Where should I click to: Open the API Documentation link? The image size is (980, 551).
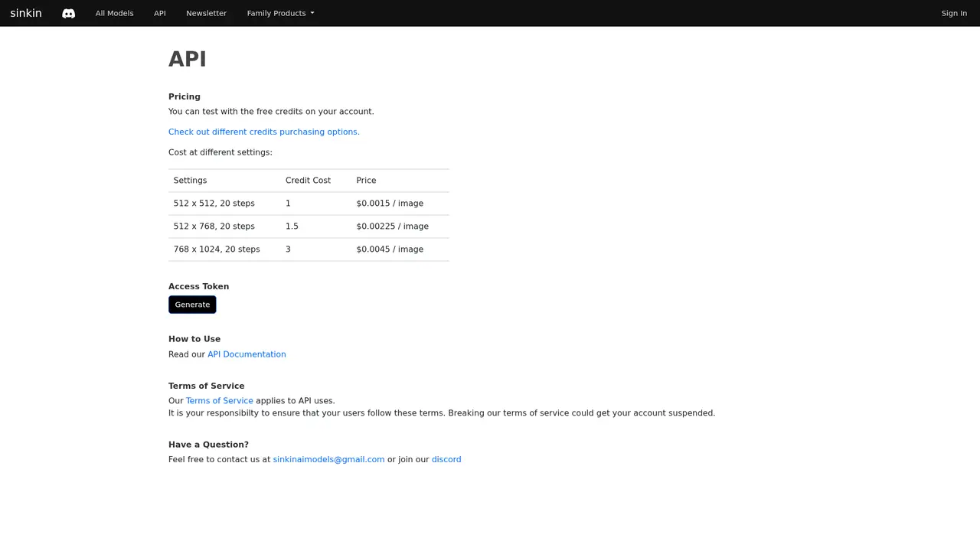pyautogui.click(x=247, y=354)
